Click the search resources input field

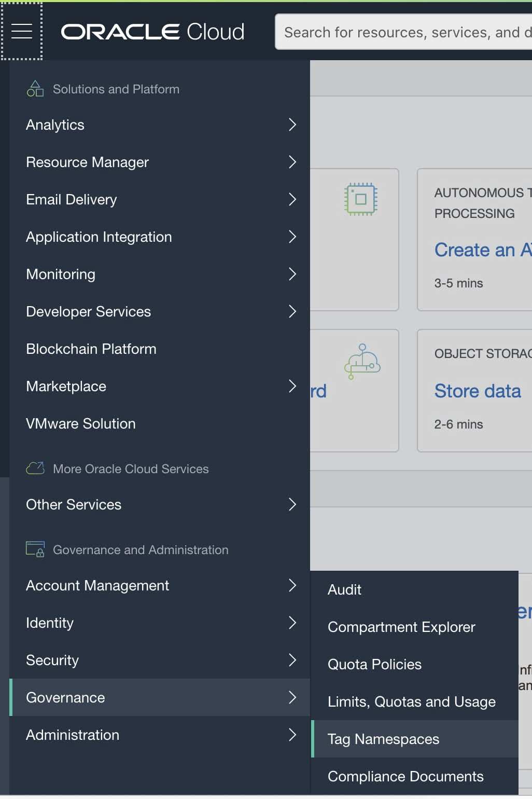[x=404, y=32]
